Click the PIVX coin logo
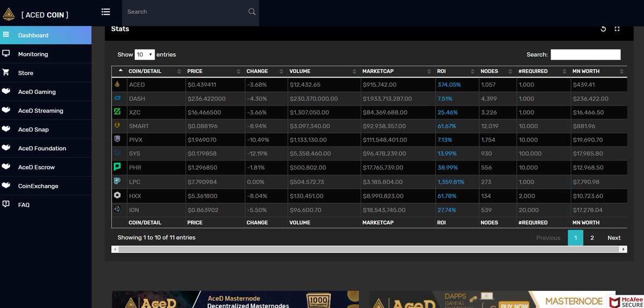 (118, 140)
